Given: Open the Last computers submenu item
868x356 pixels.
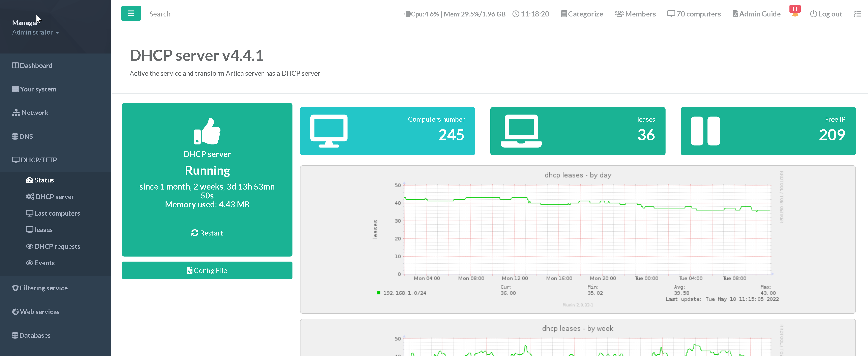Looking at the screenshot, I should [57, 213].
